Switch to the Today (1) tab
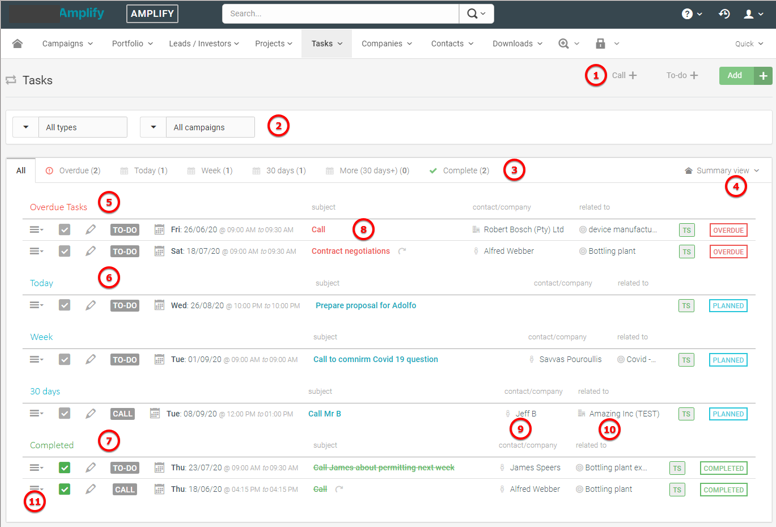Image resolution: width=776 pixels, height=527 pixels. pyautogui.click(x=144, y=170)
